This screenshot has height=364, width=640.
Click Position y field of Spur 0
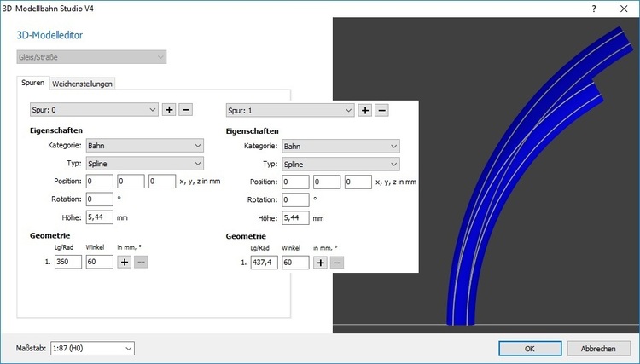click(131, 182)
